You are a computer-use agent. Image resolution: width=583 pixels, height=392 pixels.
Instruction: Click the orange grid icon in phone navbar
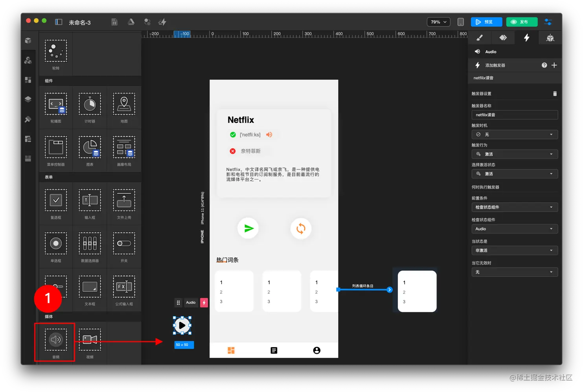coord(231,350)
